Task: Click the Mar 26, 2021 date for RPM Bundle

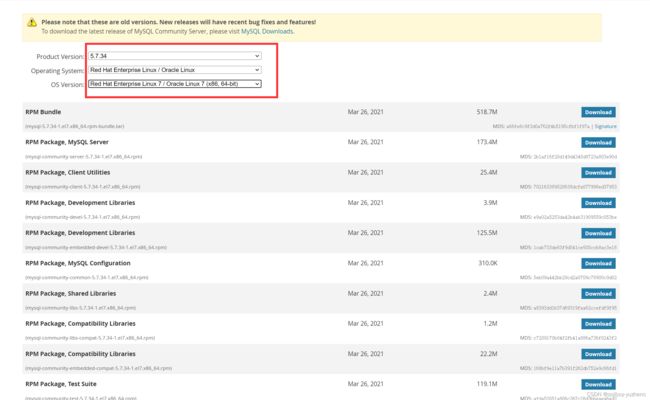Action: point(366,112)
